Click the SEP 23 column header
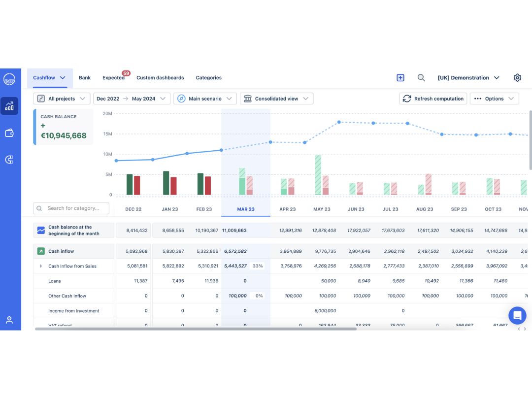Screen dimensions: 532x399 459,209
